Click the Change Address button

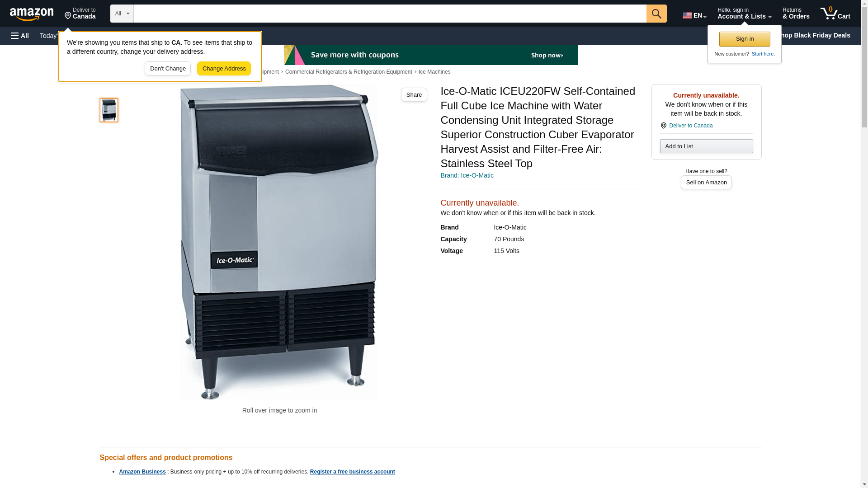[224, 69]
